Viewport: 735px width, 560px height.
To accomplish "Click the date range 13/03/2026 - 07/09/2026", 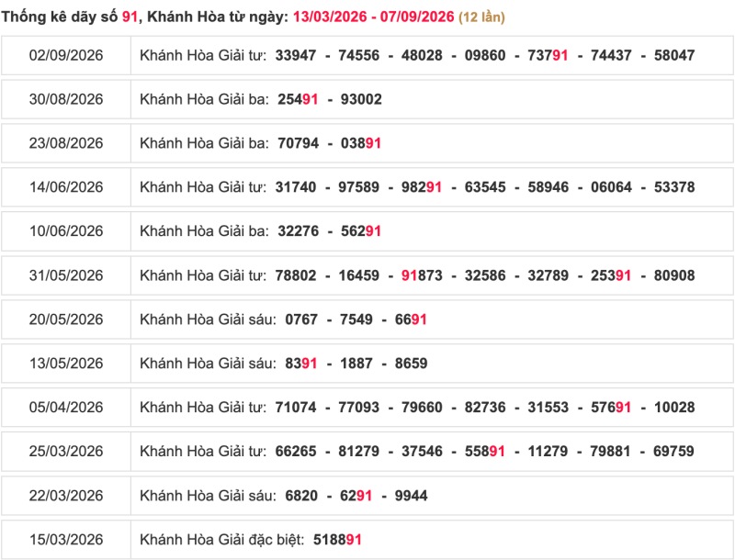I will [374, 17].
